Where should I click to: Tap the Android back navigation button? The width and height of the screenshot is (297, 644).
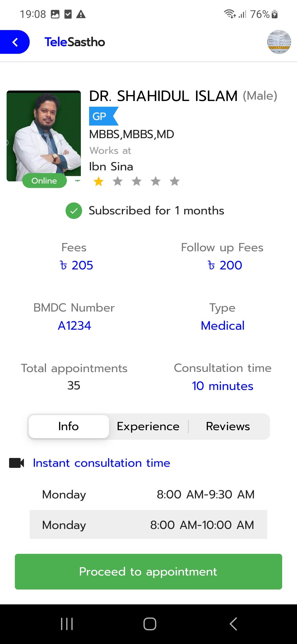(x=233, y=624)
